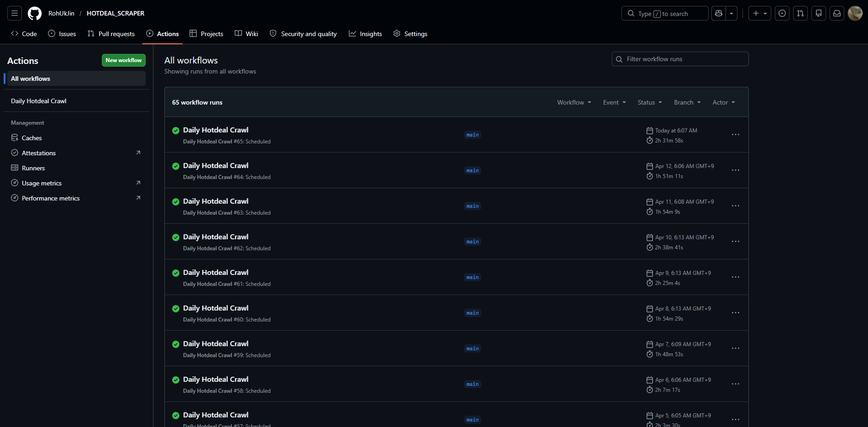Image resolution: width=868 pixels, height=427 pixels.
Task: Open three-dot menu for run #64
Action: (736, 170)
